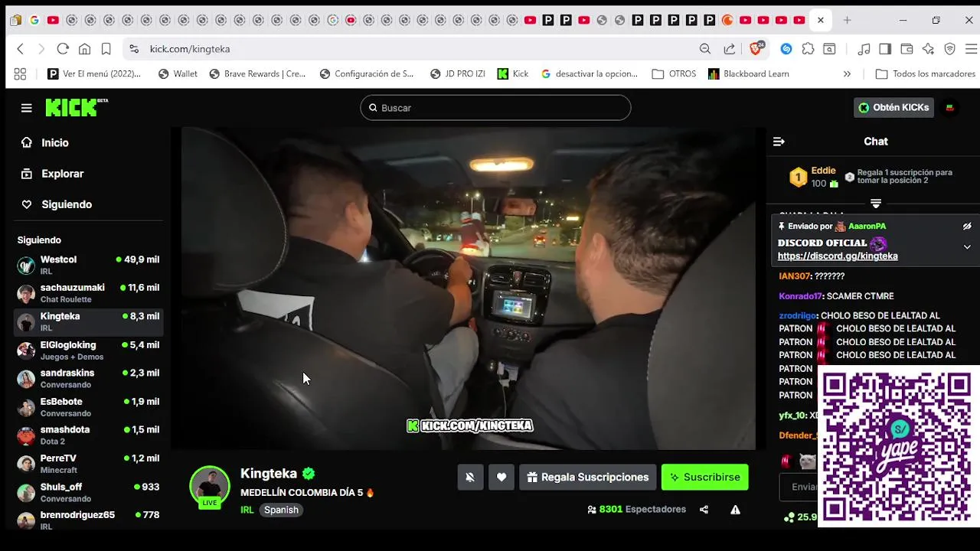Open the Kick hamburger menu

(x=27, y=108)
